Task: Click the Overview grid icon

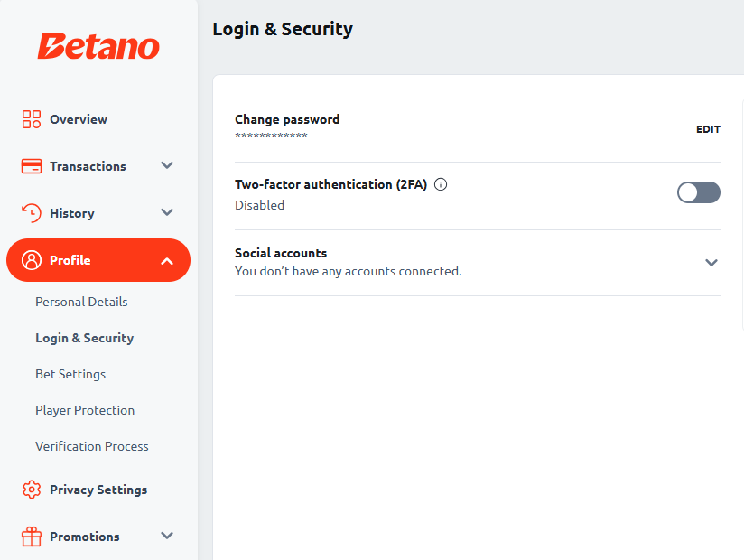Action: 32,119
